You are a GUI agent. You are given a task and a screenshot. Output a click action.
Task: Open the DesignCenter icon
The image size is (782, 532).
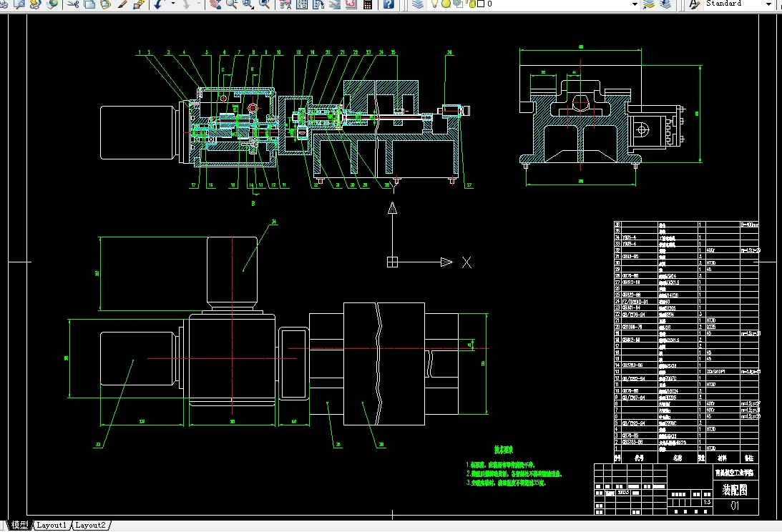pos(302,4)
